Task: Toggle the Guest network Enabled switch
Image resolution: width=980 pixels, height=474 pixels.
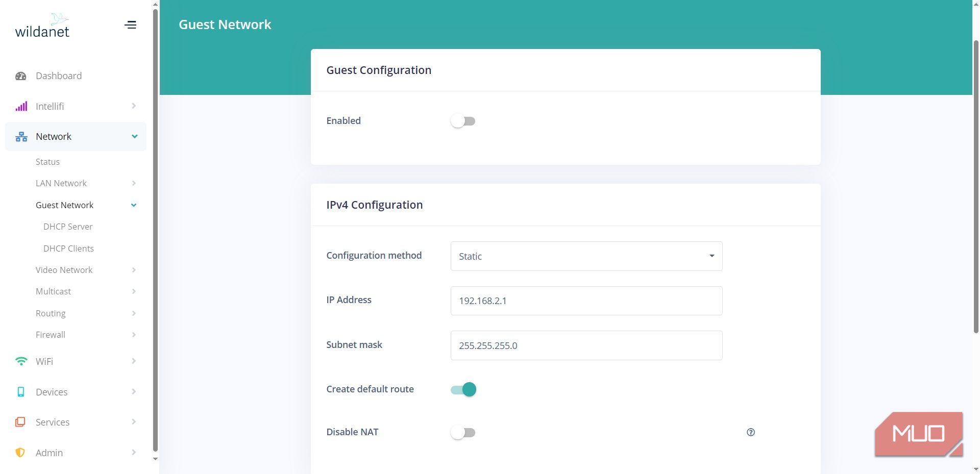Action: click(x=463, y=121)
